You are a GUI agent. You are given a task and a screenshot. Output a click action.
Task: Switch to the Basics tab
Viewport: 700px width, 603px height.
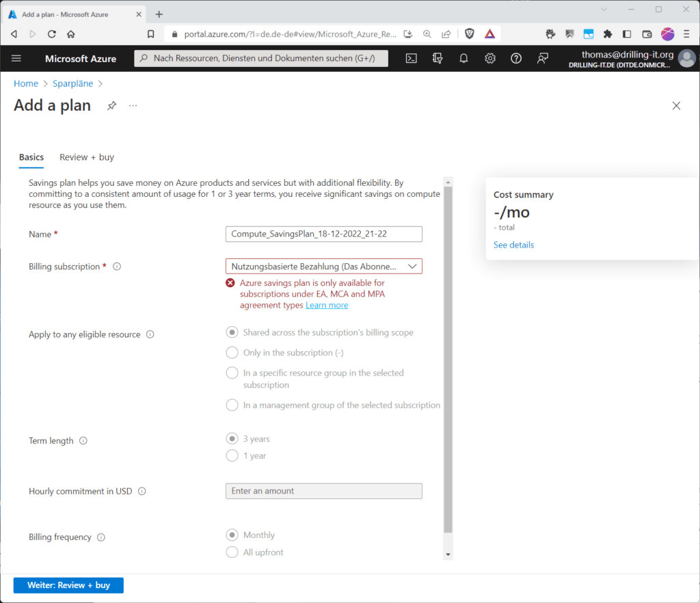pos(31,157)
